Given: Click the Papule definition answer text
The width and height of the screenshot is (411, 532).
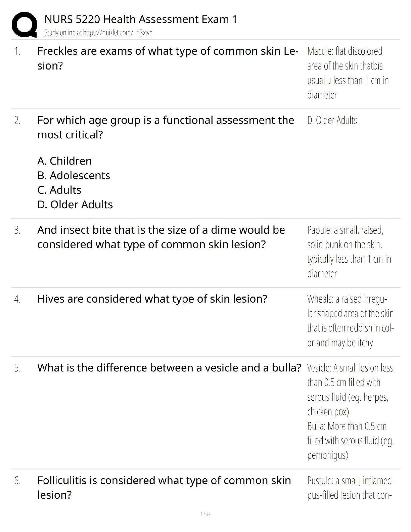Looking at the screenshot, I should point(349,252).
